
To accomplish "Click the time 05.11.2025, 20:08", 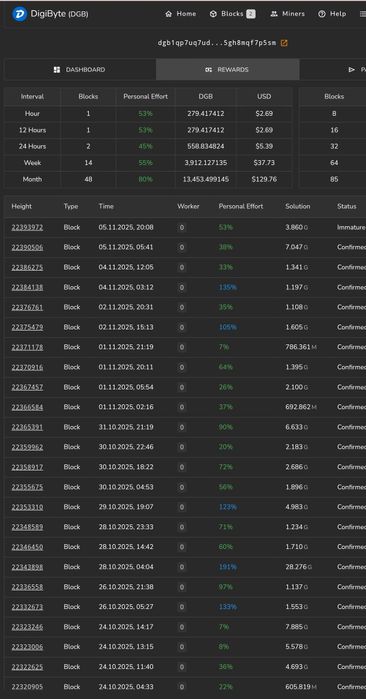I will pos(126,227).
